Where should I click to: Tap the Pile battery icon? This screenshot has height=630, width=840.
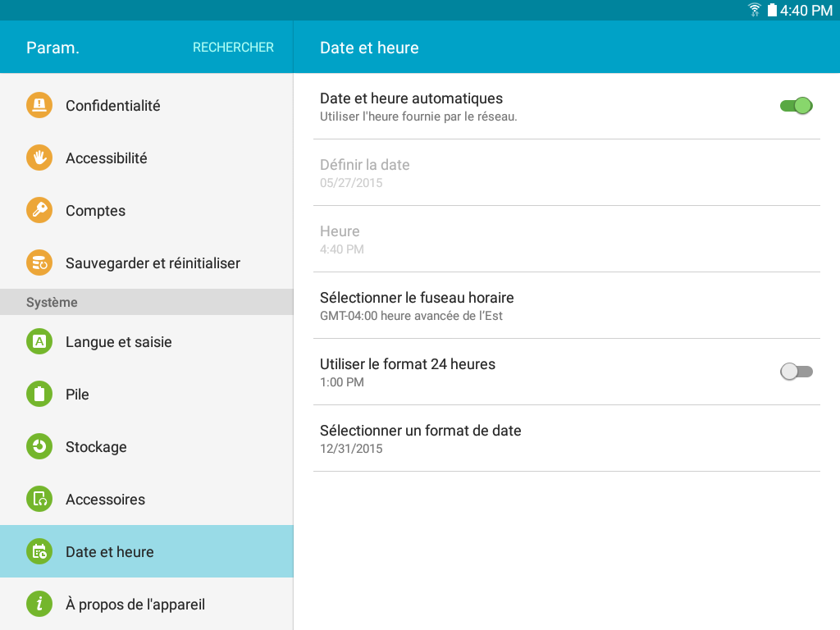[39, 394]
